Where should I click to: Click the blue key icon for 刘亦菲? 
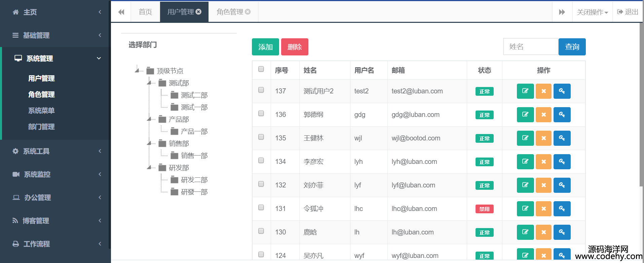562,185
